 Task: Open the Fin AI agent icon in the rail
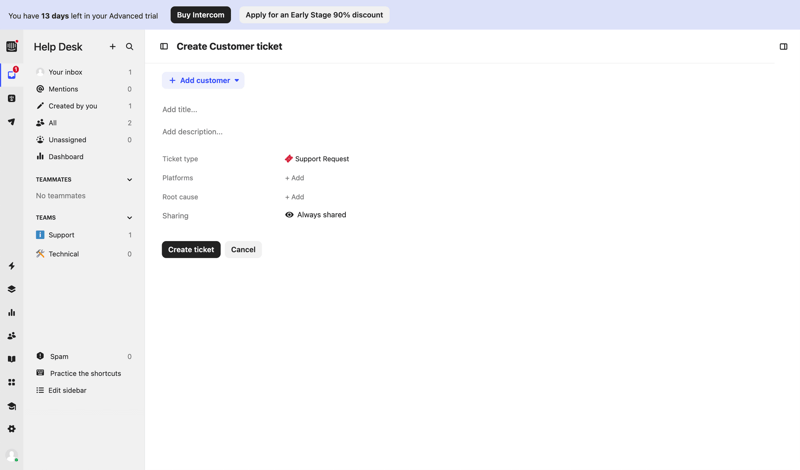point(11,98)
